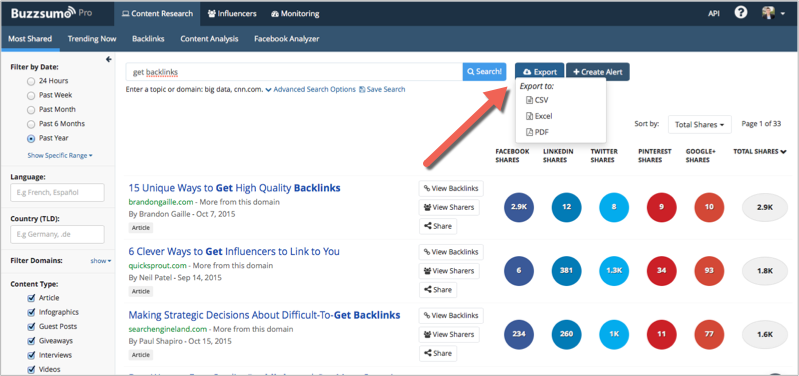Screen dimensions: 799x376
Task: Switch to the Content Analysis tab
Action: point(209,39)
